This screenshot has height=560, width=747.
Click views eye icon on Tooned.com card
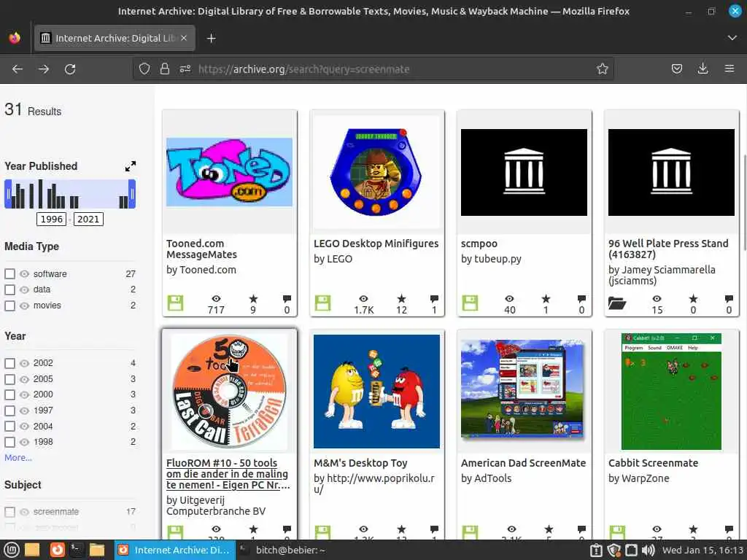click(216, 298)
